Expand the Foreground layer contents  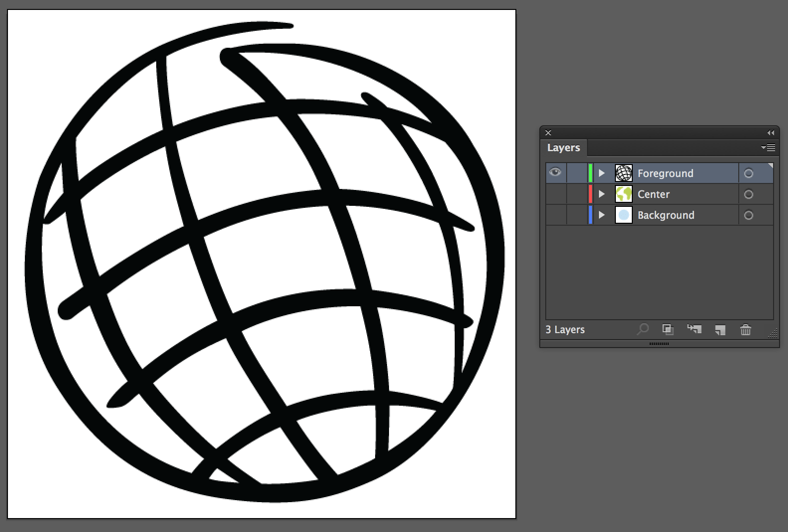pos(601,173)
